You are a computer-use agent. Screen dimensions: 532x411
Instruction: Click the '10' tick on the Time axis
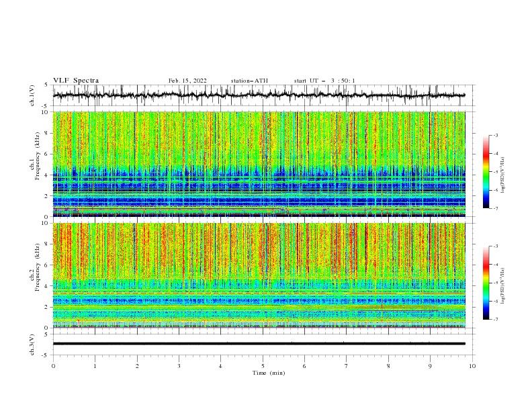tap(472, 366)
